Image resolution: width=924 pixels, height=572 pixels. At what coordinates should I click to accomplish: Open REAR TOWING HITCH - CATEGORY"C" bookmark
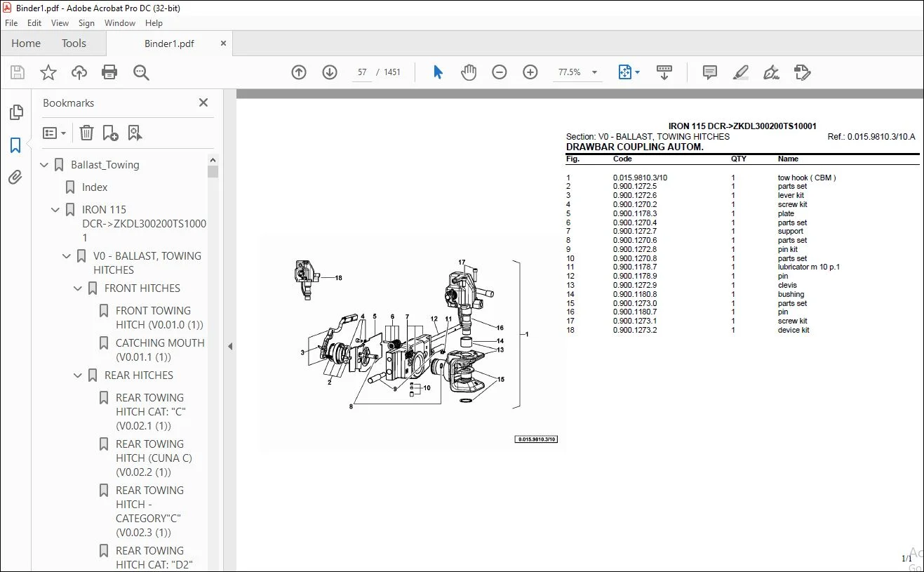click(x=149, y=512)
